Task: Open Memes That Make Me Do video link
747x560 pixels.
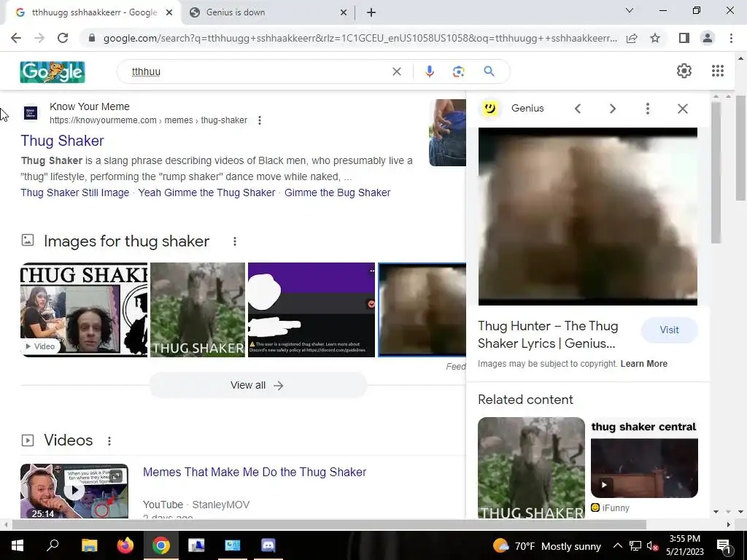Action: pyautogui.click(x=255, y=472)
